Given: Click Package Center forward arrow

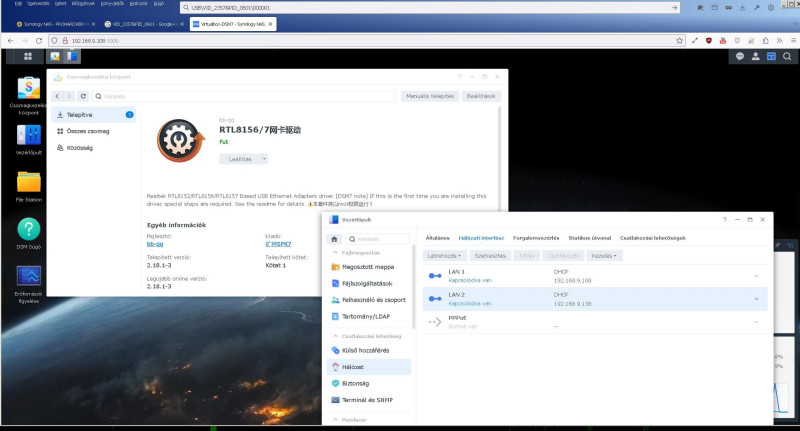Looking at the screenshot, I should [x=69, y=96].
